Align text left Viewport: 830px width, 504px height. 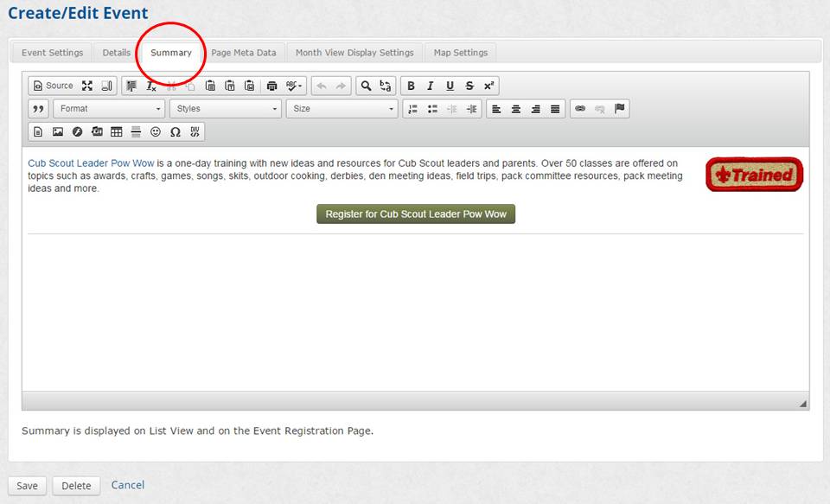tap(496, 109)
